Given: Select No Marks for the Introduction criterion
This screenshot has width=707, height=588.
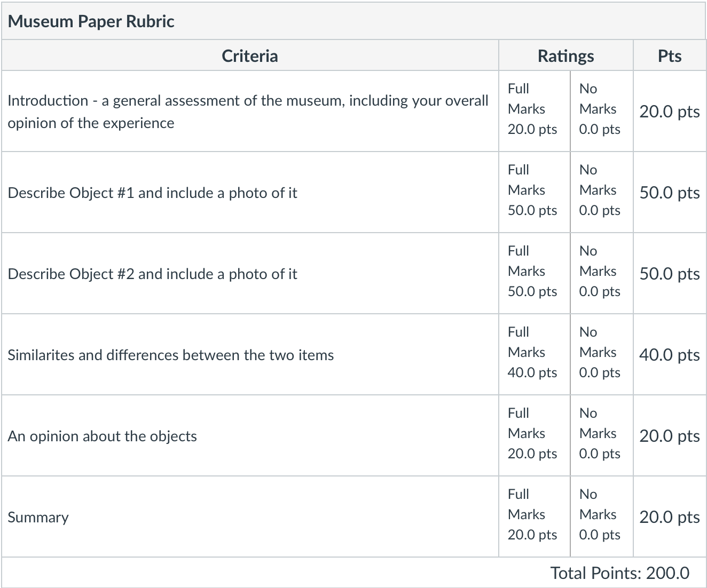Looking at the screenshot, I should click(x=600, y=109).
